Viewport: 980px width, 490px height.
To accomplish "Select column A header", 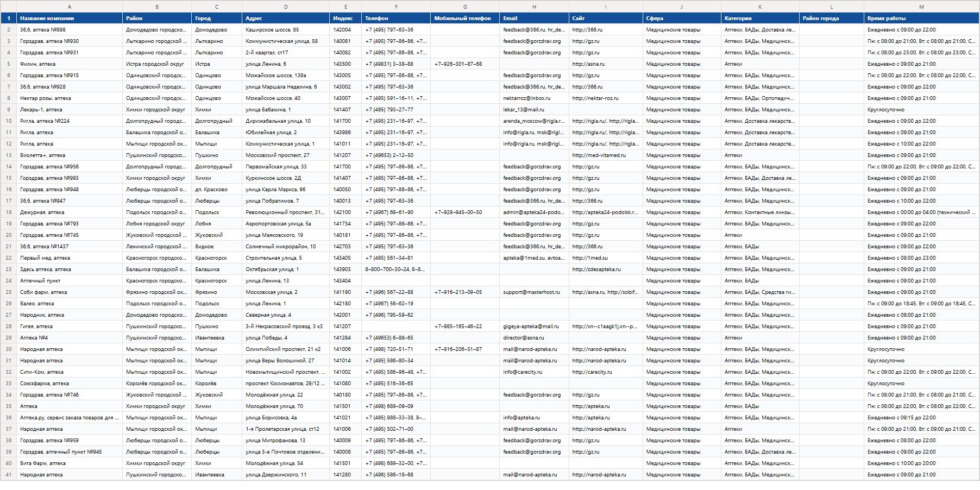I will 70,7.
